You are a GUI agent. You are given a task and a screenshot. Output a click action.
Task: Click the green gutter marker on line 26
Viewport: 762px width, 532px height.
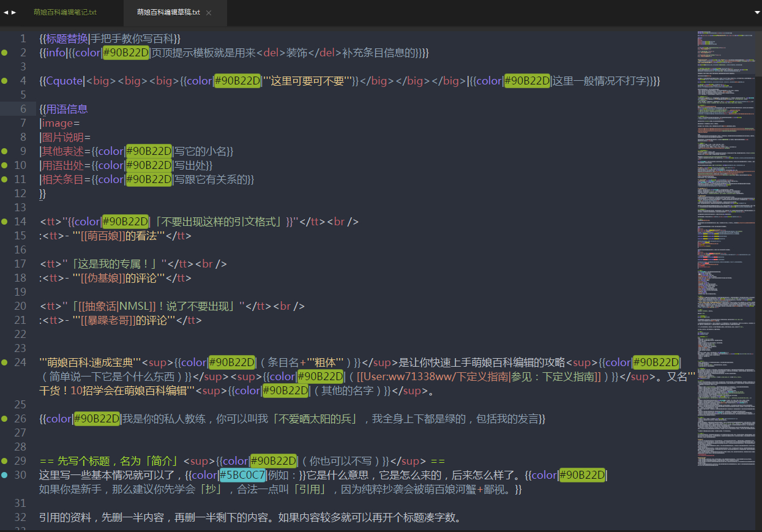tap(5, 419)
